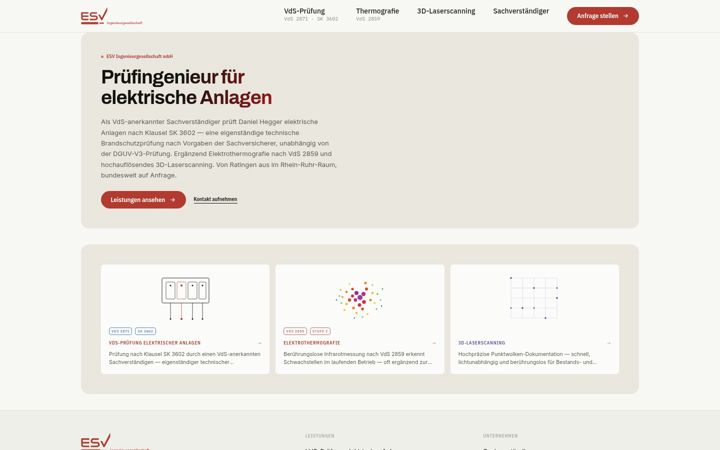Open the Sachverständiger navigation item
Screen dimensions: 720x450
pyautogui.click(x=521, y=11)
